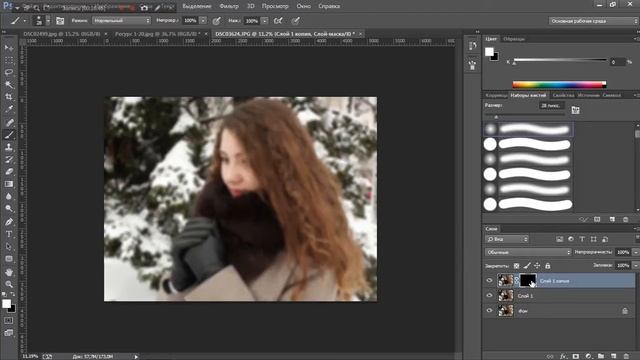This screenshot has height=360, width=640.
Task: Select the Crop tool
Action: coord(9,97)
